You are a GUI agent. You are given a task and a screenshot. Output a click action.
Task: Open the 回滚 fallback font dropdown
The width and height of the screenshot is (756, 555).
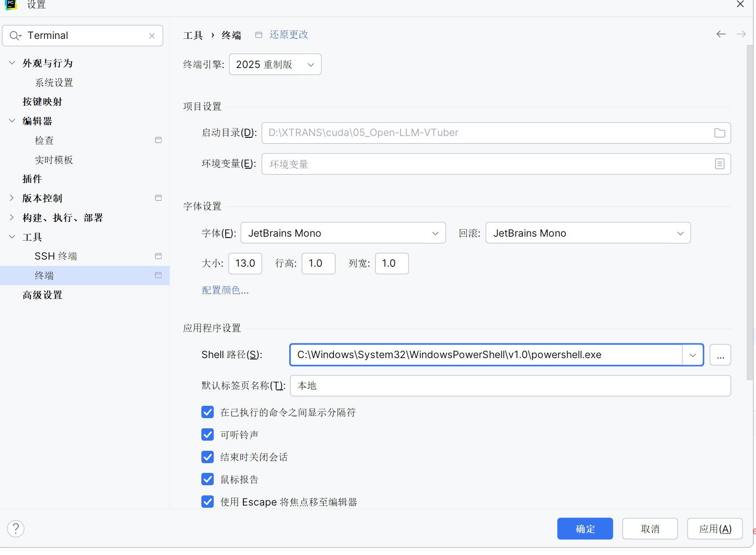(x=588, y=233)
